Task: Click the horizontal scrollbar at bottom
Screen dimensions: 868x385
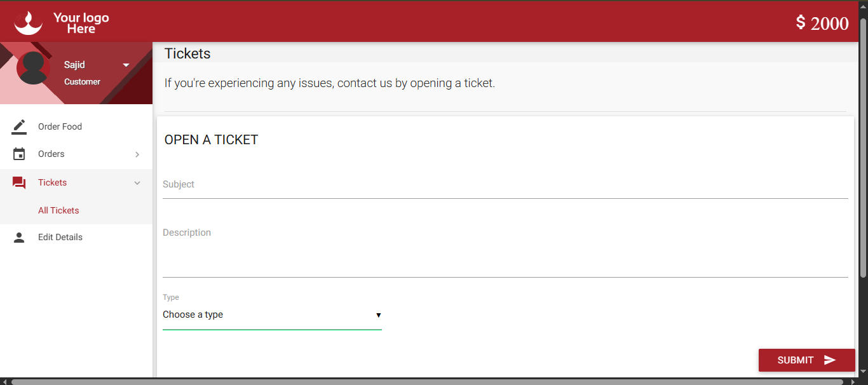Action: [427, 382]
